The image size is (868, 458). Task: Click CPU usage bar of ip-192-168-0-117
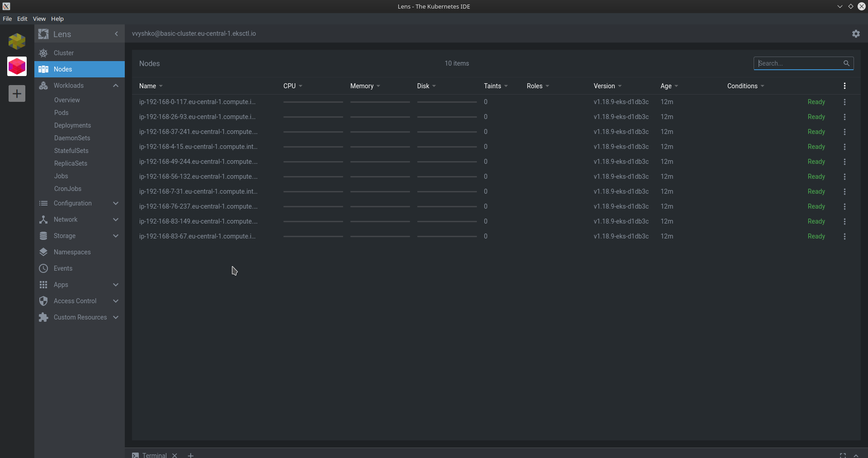click(x=313, y=102)
